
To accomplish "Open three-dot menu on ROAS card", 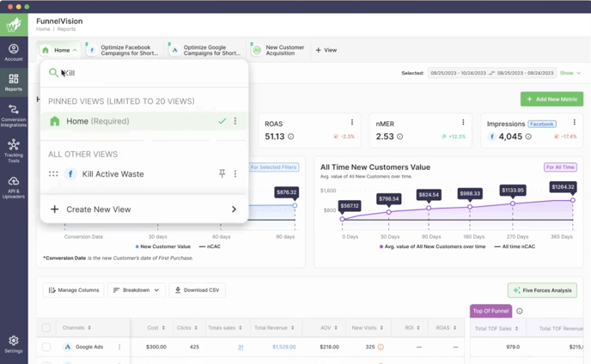I will pos(351,123).
